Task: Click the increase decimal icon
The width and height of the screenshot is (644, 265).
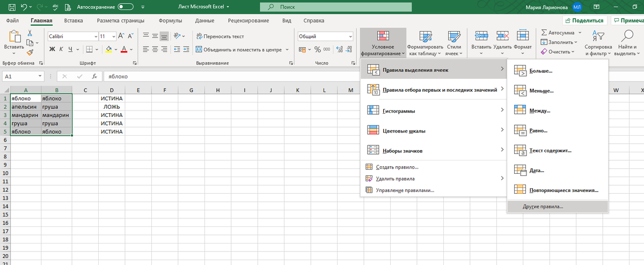Action: coord(339,49)
